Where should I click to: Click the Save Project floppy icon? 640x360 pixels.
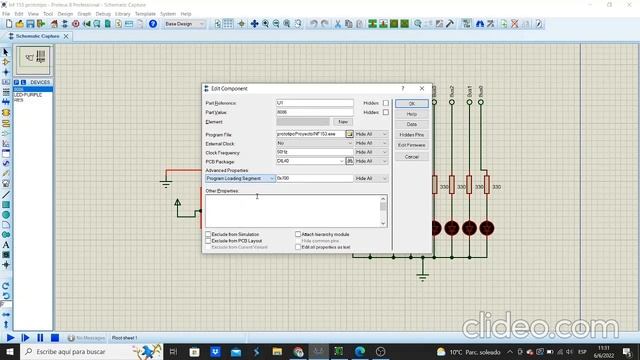[x=30, y=24]
